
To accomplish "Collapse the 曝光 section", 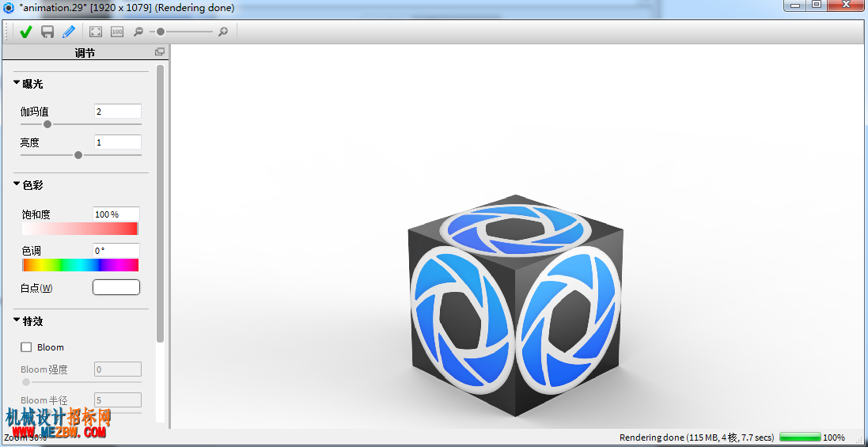I will coord(17,83).
